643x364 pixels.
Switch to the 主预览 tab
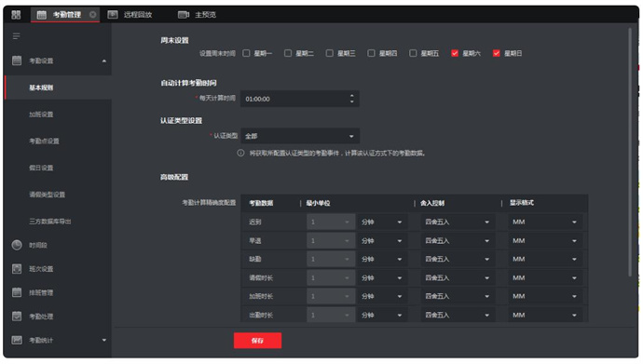coord(197,15)
